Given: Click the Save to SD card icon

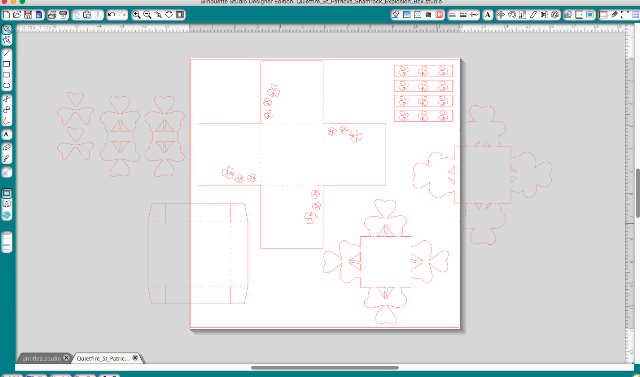Looking at the screenshot, I should pyautogui.click(x=39, y=15).
